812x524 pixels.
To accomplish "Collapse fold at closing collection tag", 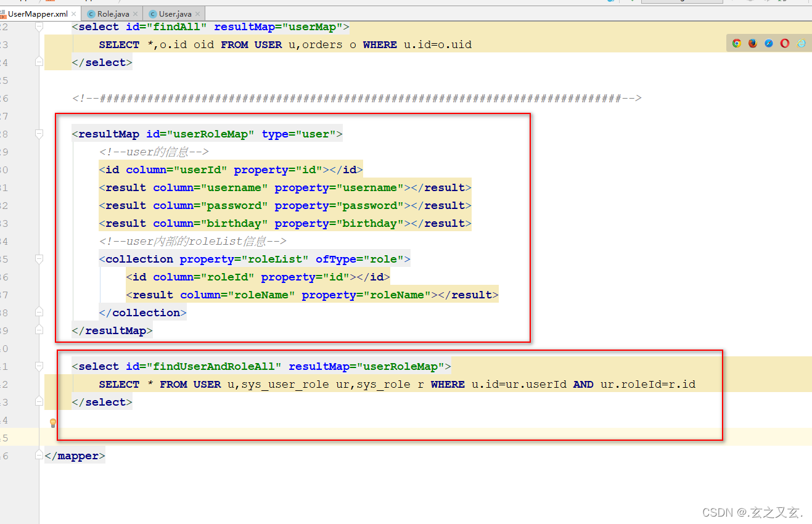I will [x=39, y=311].
